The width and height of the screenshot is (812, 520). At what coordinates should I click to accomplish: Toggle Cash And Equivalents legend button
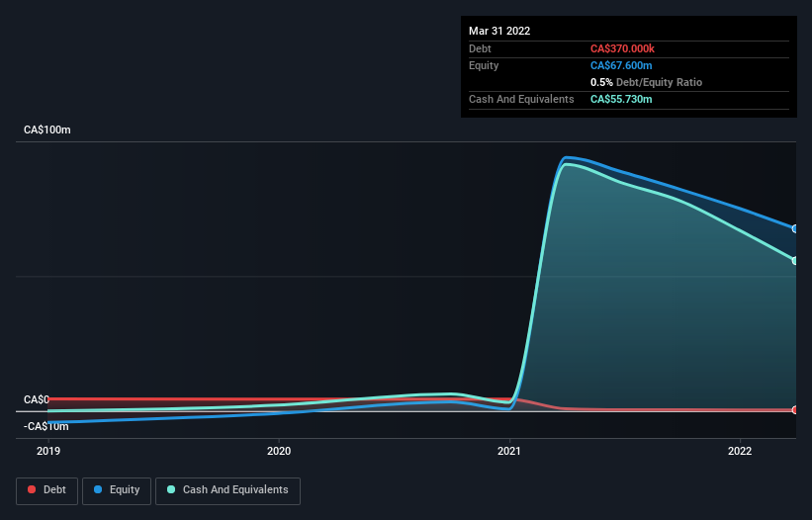tap(227, 490)
